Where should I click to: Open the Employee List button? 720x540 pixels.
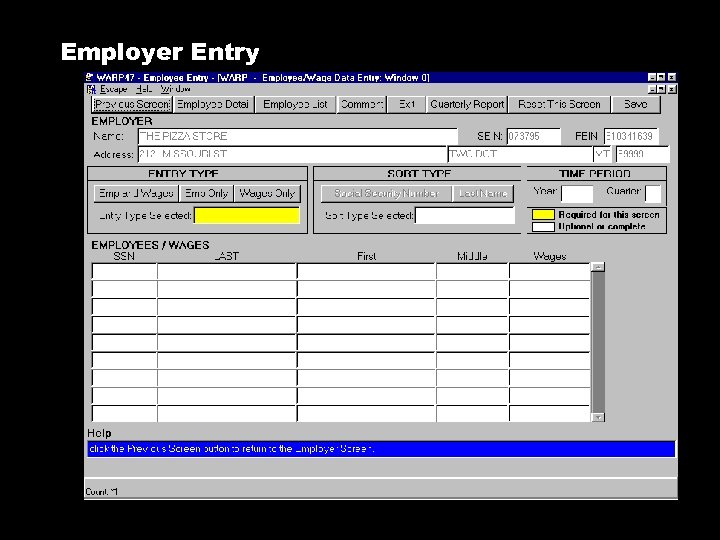[x=295, y=104]
